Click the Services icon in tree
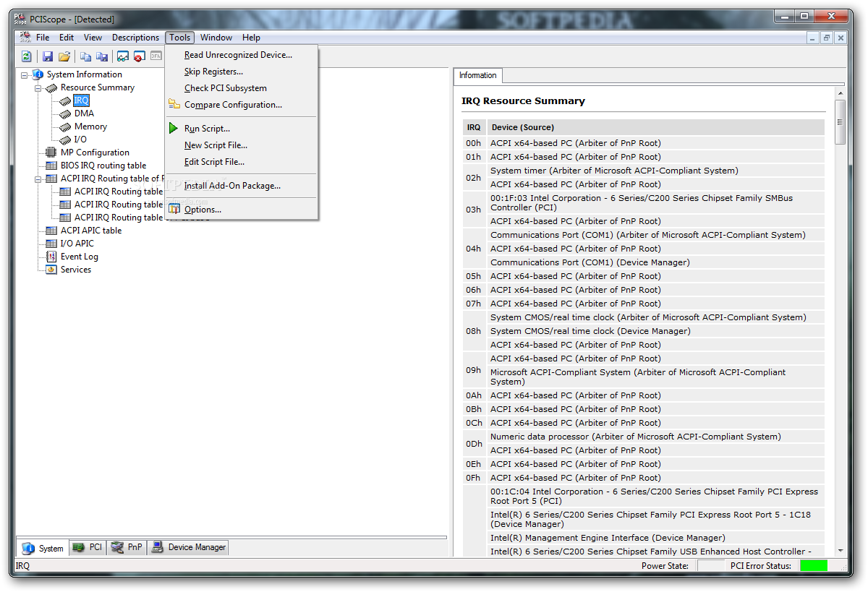 tap(51, 270)
